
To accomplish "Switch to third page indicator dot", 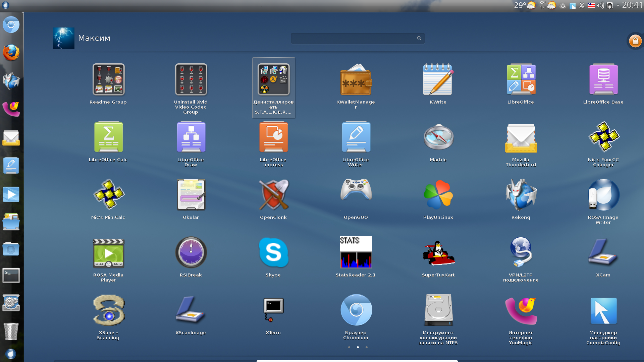I will (367, 347).
